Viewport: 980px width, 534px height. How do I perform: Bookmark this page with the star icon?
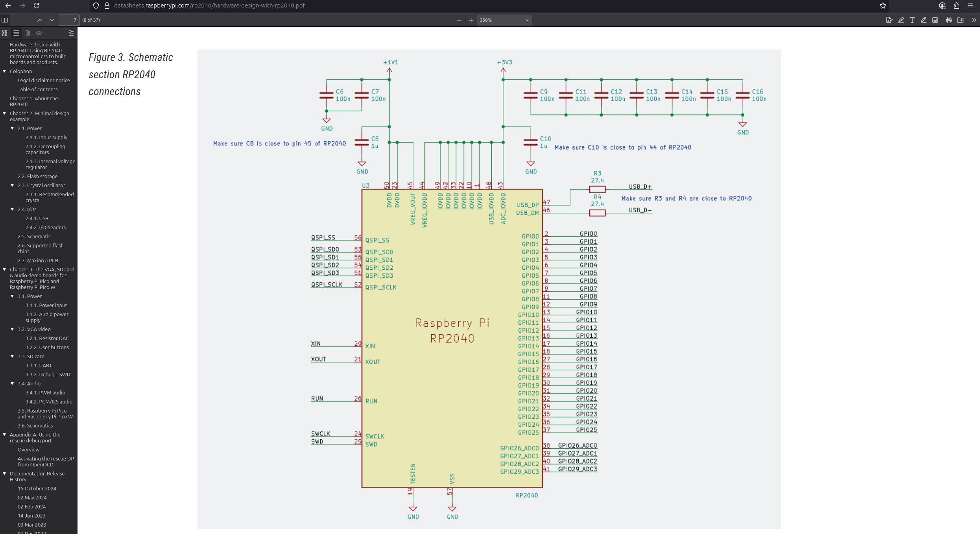[x=883, y=6]
